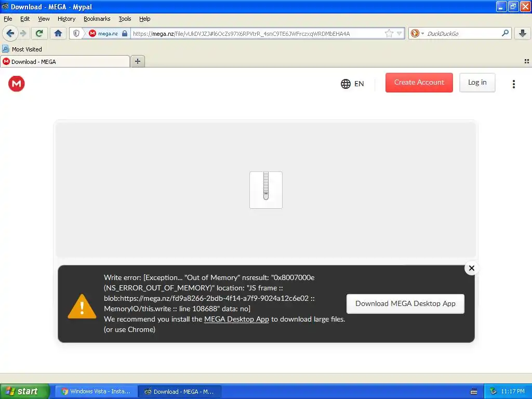Screen dimensions: 532x399
Task: Click the Create Account button
Action: click(x=419, y=83)
